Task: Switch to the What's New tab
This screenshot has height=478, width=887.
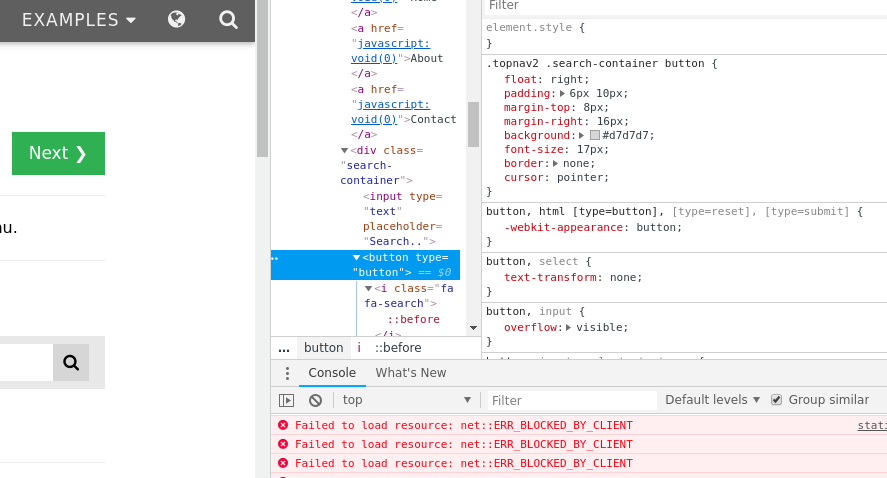Action: [x=410, y=373]
